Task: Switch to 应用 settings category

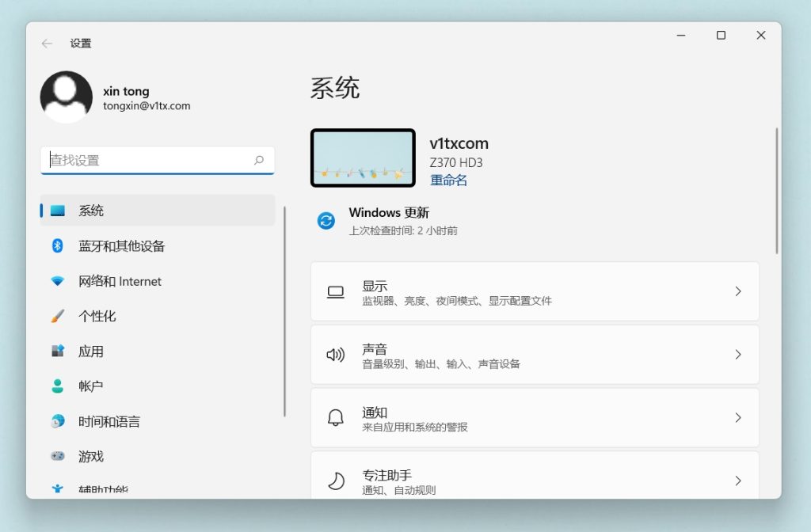Action: tap(158, 351)
